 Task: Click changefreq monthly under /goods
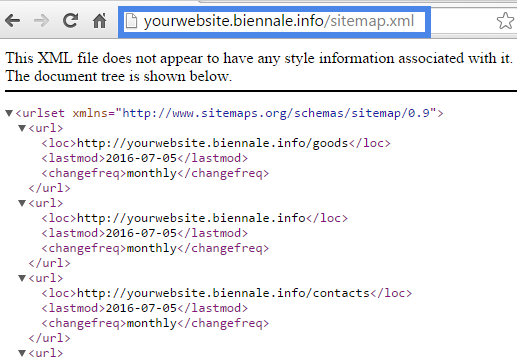[x=152, y=173]
